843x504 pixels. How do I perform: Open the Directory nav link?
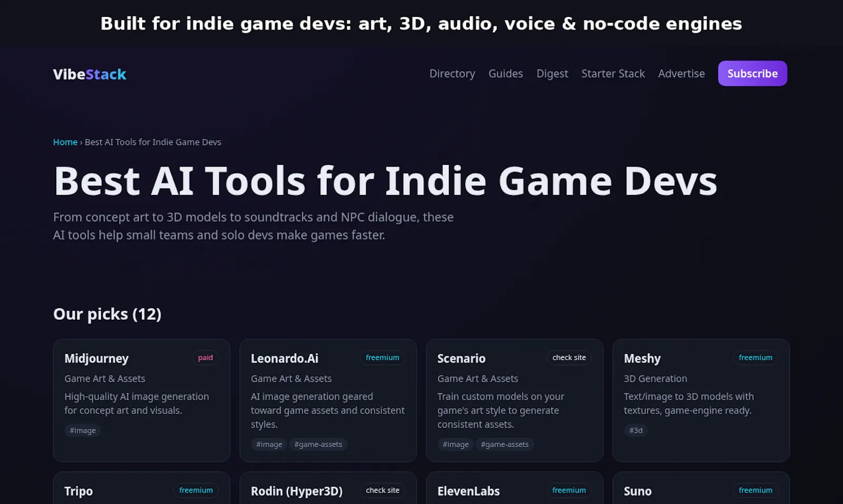pyautogui.click(x=452, y=74)
